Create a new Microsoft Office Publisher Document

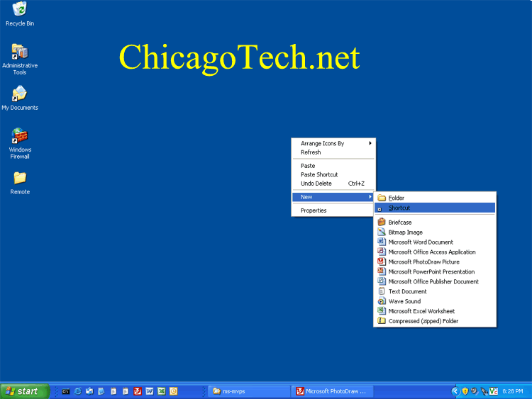(435, 281)
